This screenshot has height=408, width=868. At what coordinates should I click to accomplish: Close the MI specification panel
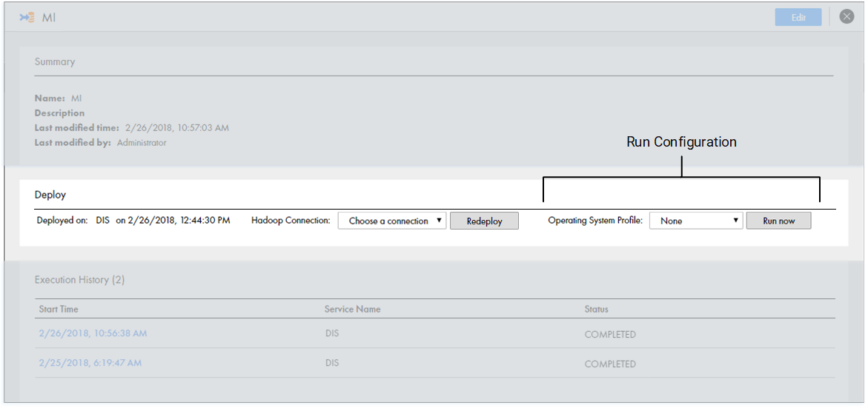[x=847, y=16]
